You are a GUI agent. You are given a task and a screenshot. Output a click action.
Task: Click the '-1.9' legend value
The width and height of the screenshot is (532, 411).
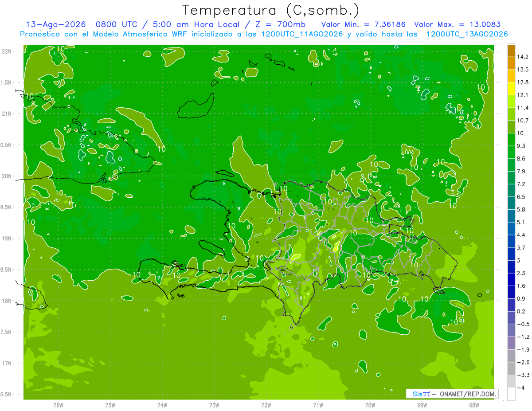point(523,350)
